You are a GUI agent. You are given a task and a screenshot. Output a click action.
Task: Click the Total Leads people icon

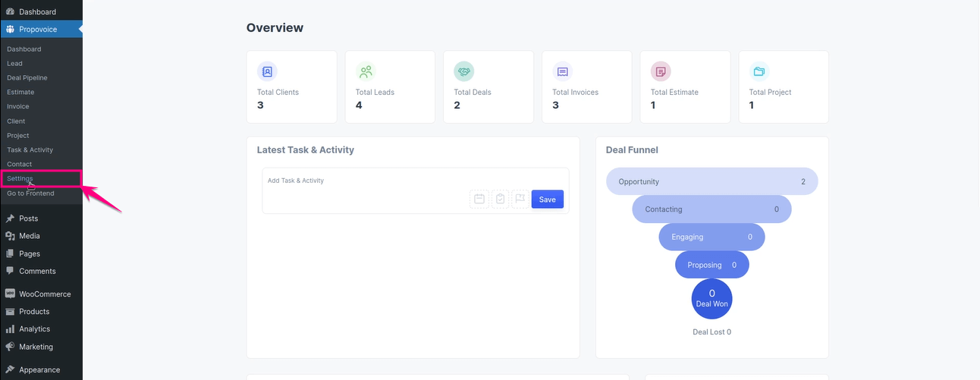[366, 71]
